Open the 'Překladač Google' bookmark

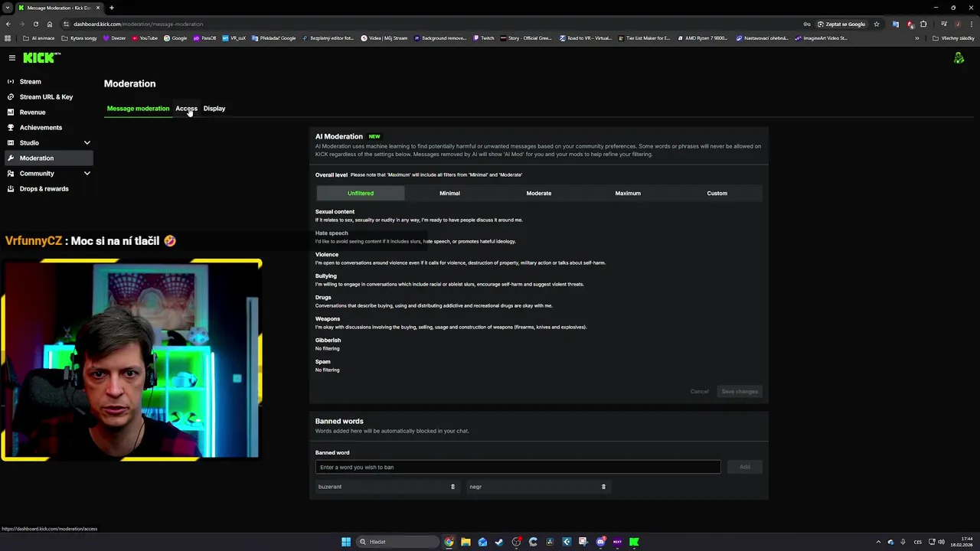coord(273,37)
